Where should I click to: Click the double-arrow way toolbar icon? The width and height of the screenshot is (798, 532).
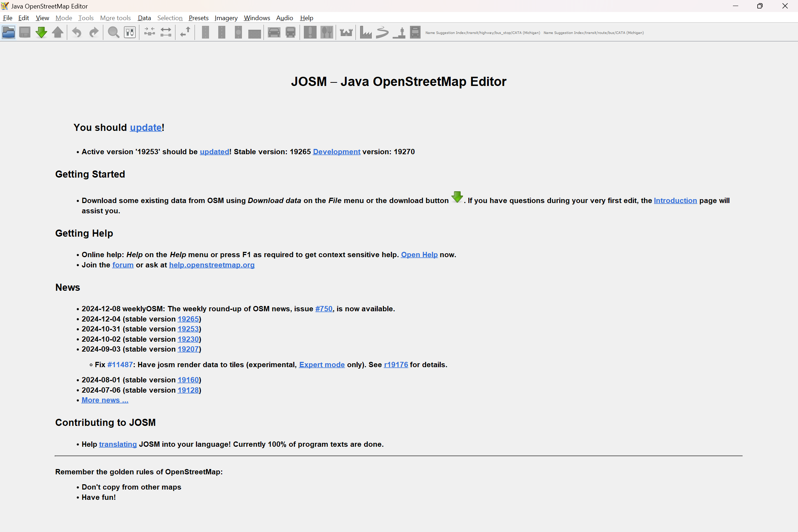pyautogui.click(x=166, y=33)
